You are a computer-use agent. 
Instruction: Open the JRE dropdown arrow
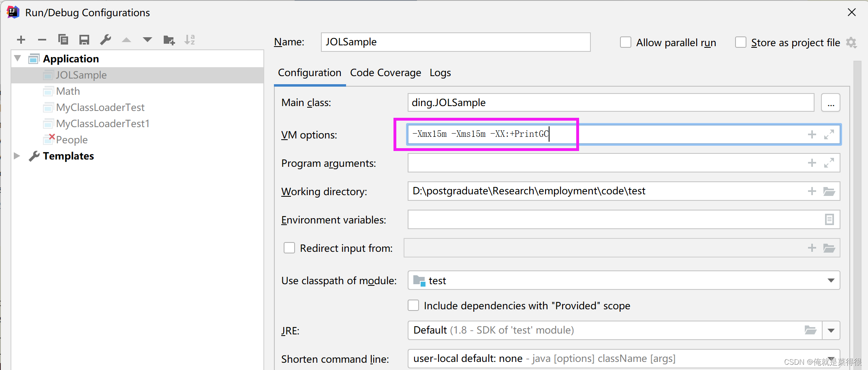831,330
